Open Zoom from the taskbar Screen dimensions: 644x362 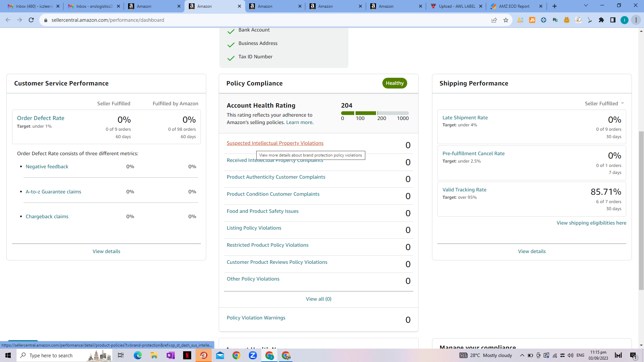[253, 355]
